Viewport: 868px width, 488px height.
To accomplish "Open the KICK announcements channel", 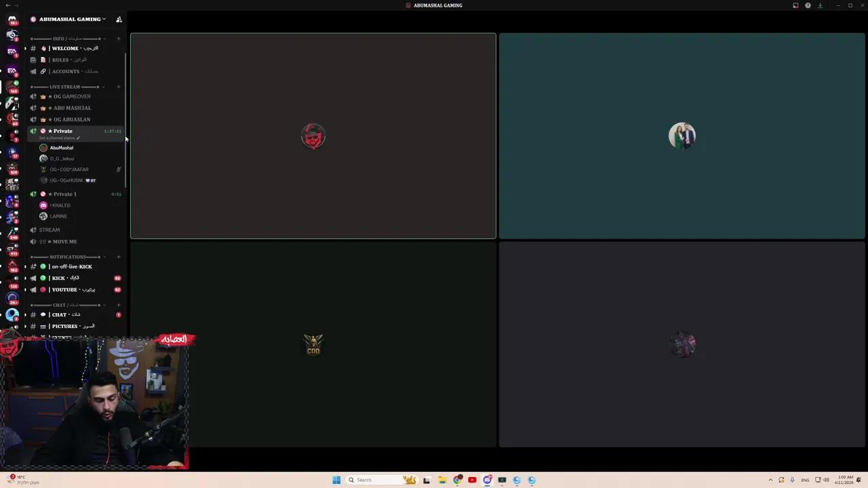I will 75,278.
